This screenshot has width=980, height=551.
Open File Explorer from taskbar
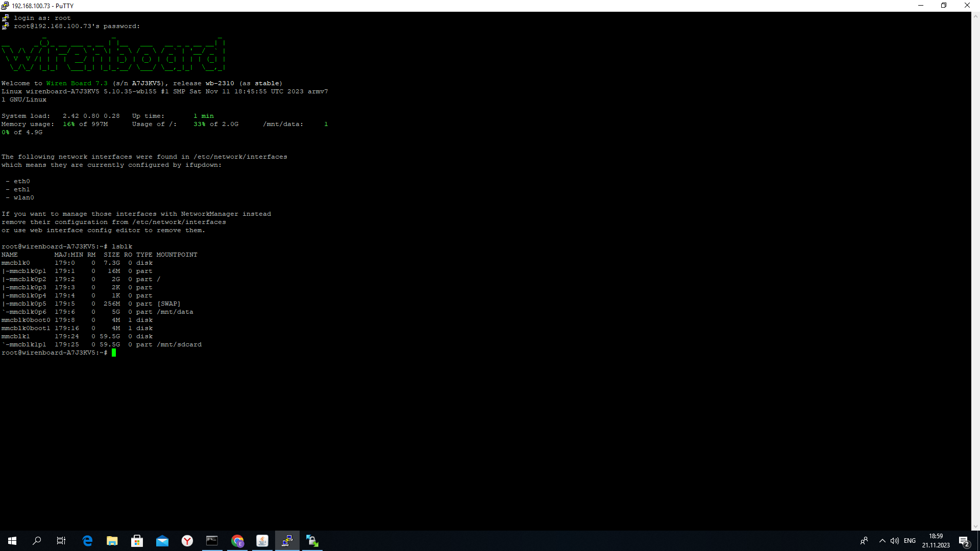click(x=112, y=541)
